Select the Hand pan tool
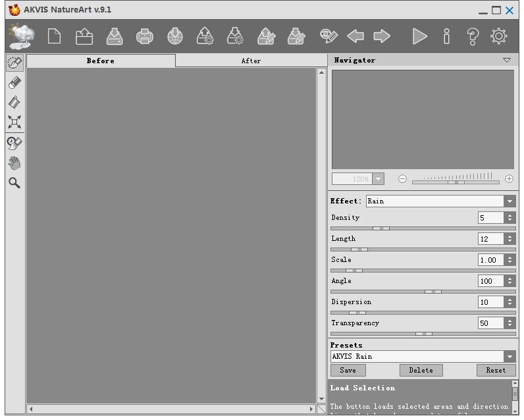The height and width of the screenshot is (420, 524). (x=14, y=163)
